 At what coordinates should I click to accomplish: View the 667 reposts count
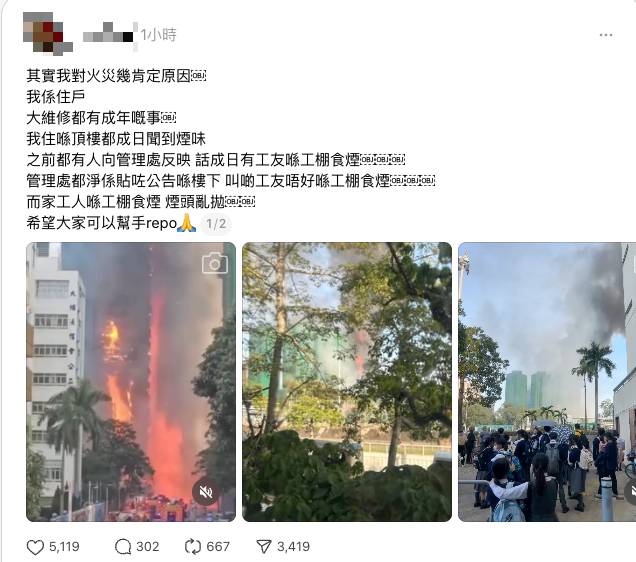(218, 547)
